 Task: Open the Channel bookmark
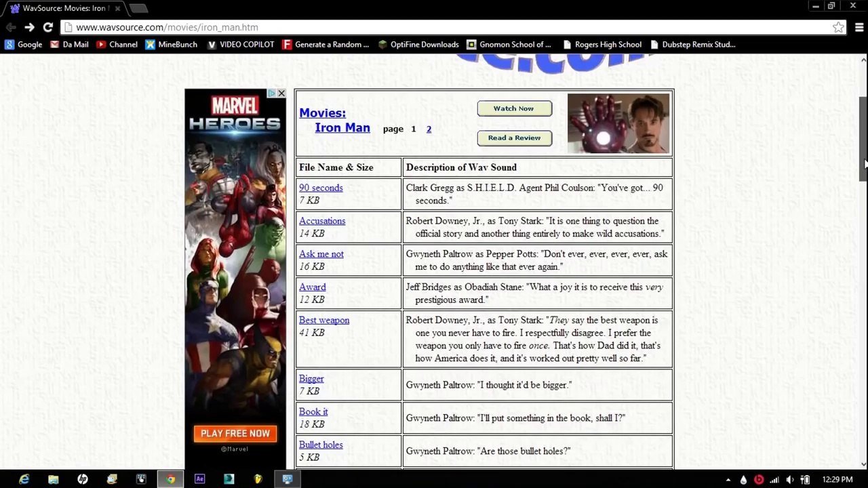coord(117,45)
